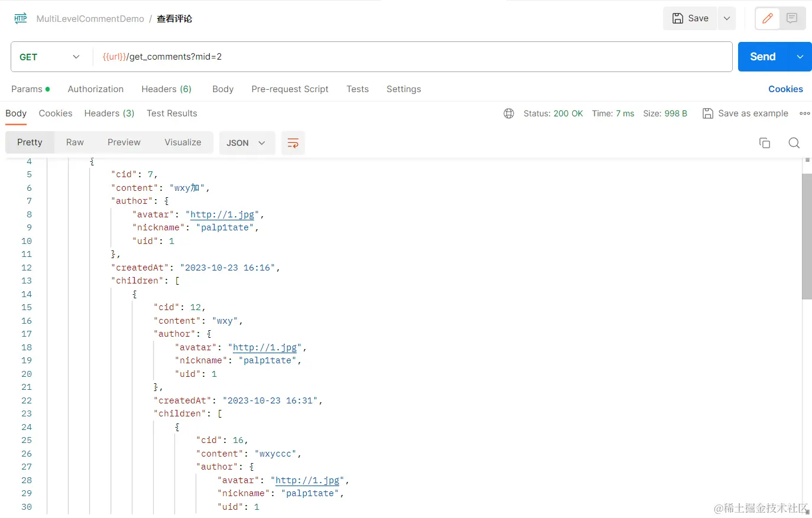This screenshot has width=812, height=518.
Task: Open the request Settings tab
Action: pyautogui.click(x=404, y=89)
